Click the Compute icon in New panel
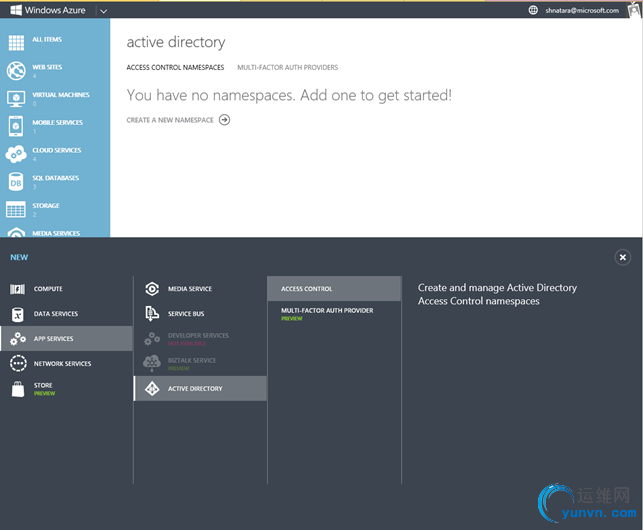Viewport: 643px width, 530px height. [x=18, y=289]
